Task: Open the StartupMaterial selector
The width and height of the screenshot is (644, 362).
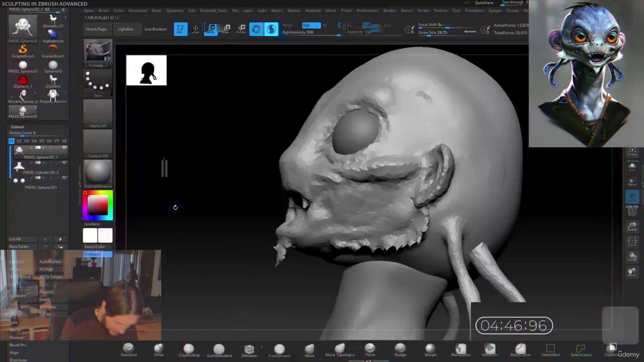Action: click(x=98, y=174)
